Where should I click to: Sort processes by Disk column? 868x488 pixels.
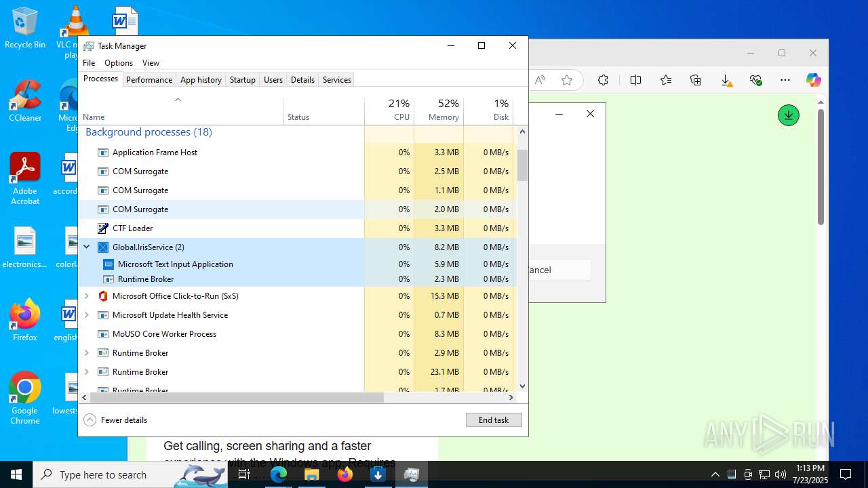[x=488, y=110]
